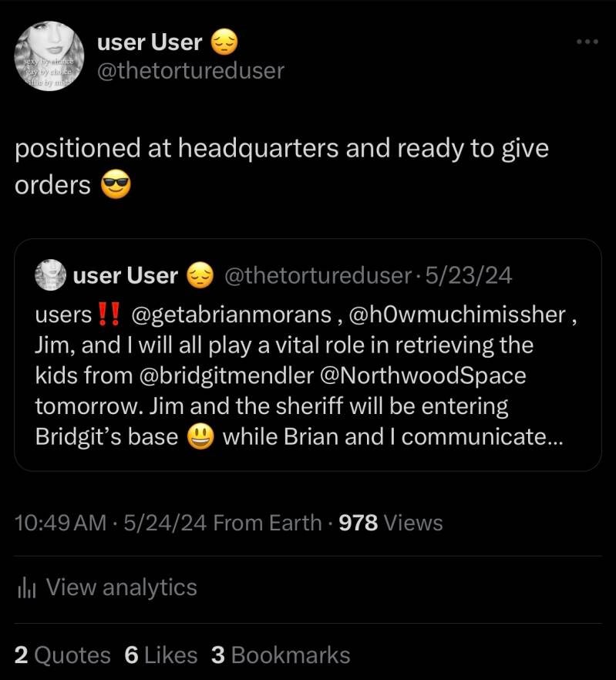This screenshot has height=680, width=616.
Task: Tap the main tweet profile avatar
Action: [x=49, y=56]
